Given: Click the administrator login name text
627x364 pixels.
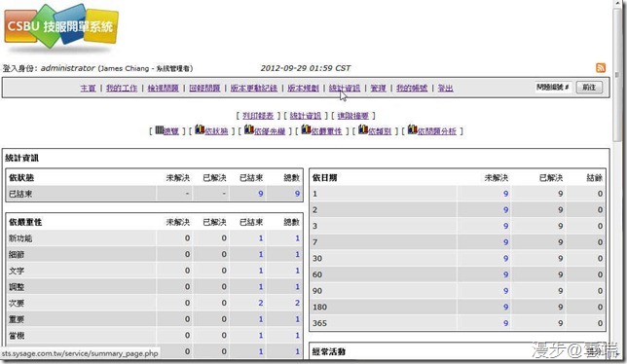Looking at the screenshot, I should tap(68, 68).
